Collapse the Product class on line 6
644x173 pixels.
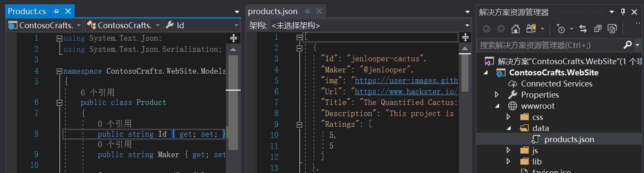59,102
